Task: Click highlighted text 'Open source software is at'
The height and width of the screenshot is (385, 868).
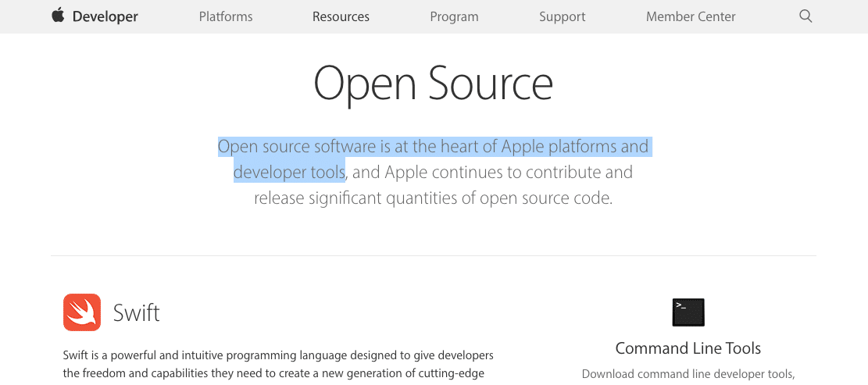Action: point(313,147)
